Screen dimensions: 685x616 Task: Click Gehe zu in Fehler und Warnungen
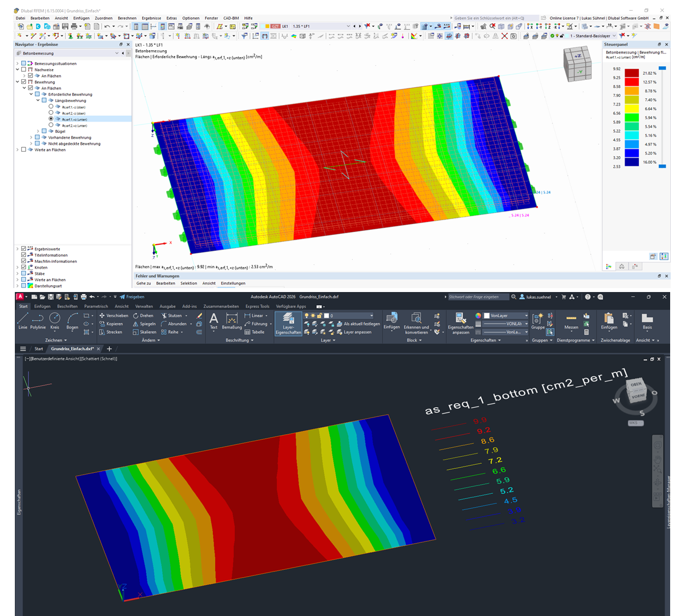coord(143,283)
